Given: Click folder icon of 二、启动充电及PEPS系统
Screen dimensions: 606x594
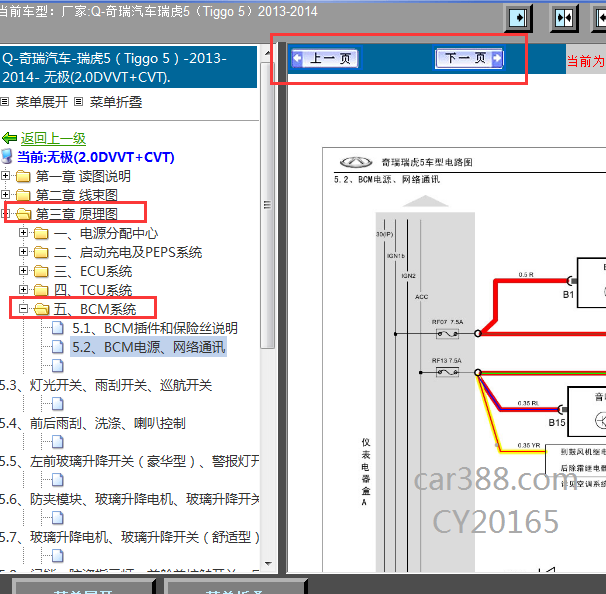Looking at the screenshot, I should tap(41, 252).
